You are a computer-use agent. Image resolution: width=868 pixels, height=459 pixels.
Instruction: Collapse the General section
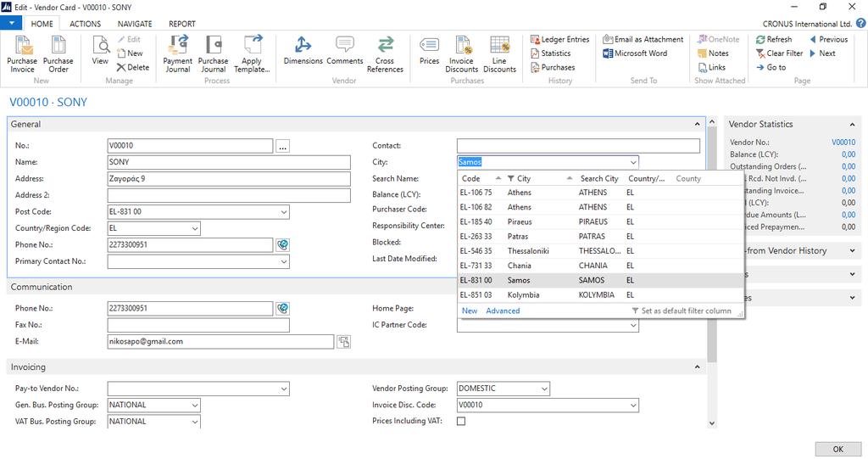point(697,124)
